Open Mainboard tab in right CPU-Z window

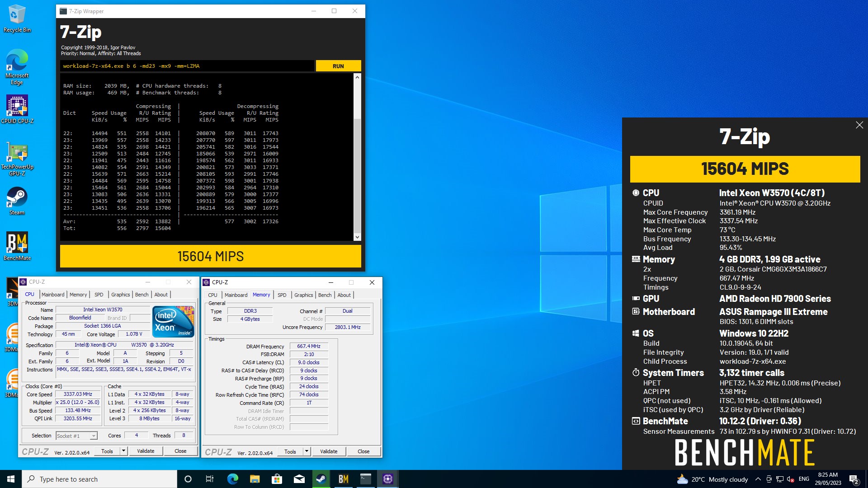236,295
